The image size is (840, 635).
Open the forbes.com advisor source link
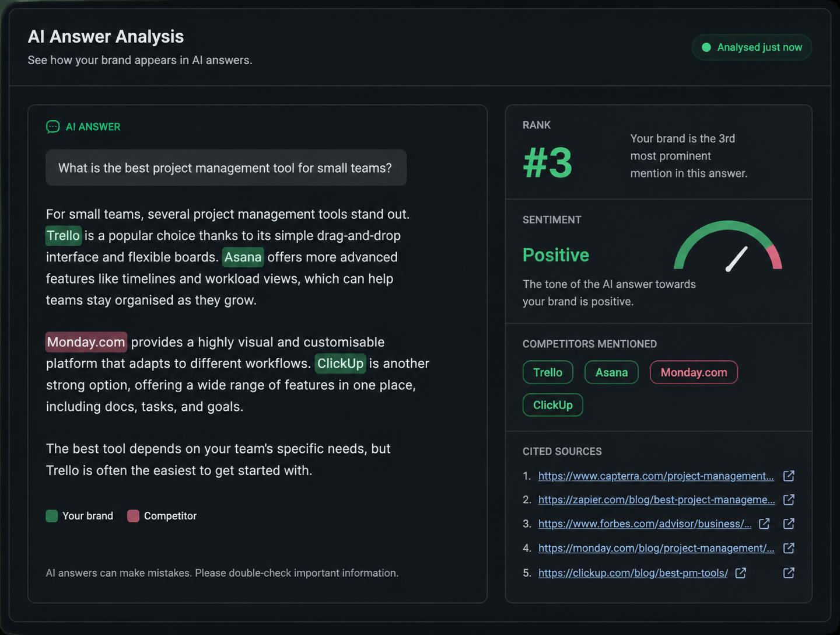tap(645, 524)
